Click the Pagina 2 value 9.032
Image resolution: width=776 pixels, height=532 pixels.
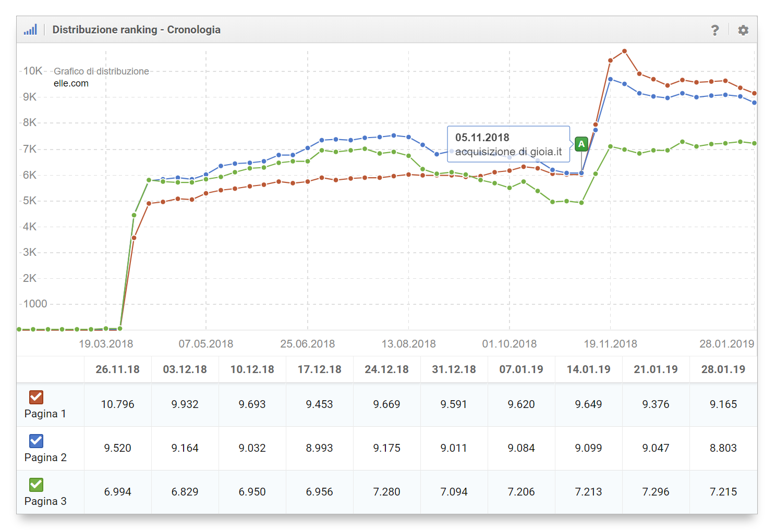pyautogui.click(x=252, y=448)
